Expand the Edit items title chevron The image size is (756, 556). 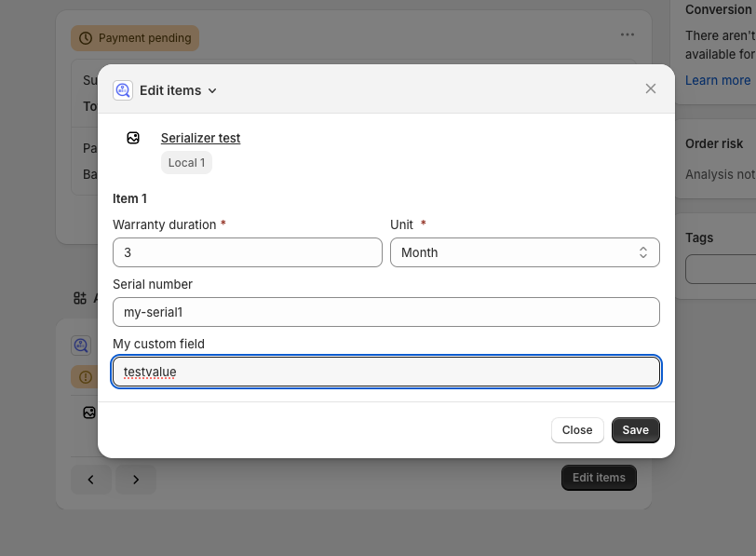pyautogui.click(x=212, y=90)
